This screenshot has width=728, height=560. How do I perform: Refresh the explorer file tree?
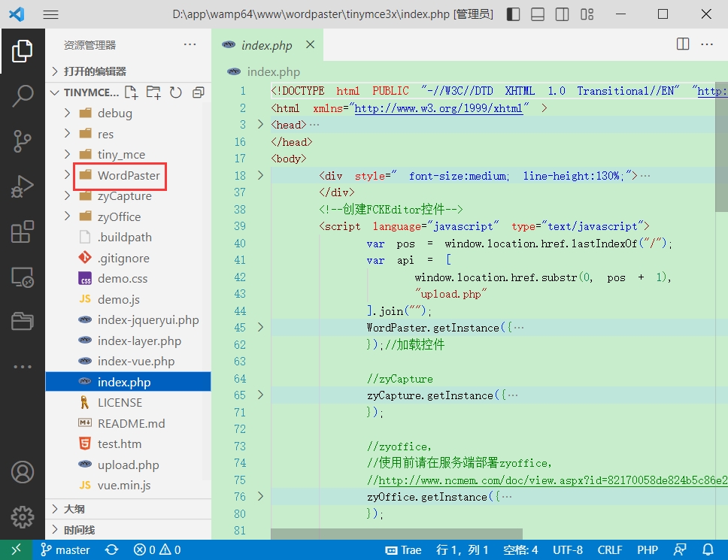tap(176, 92)
